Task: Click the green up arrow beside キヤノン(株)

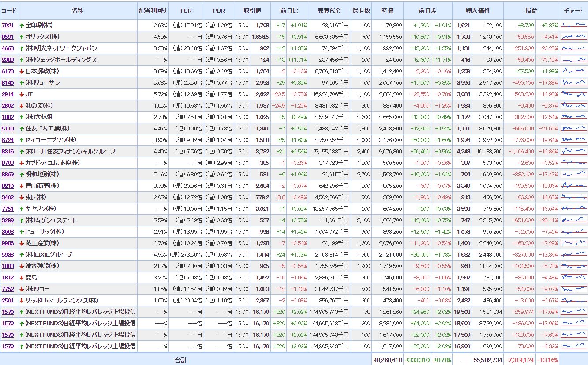Action: click(x=22, y=209)
